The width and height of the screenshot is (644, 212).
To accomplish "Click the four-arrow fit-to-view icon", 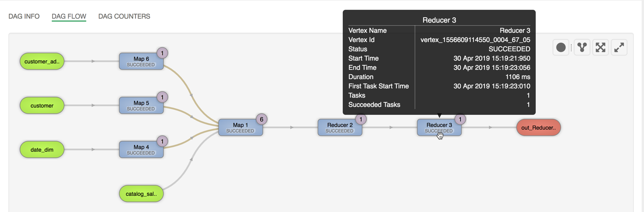I will [601, 48].
